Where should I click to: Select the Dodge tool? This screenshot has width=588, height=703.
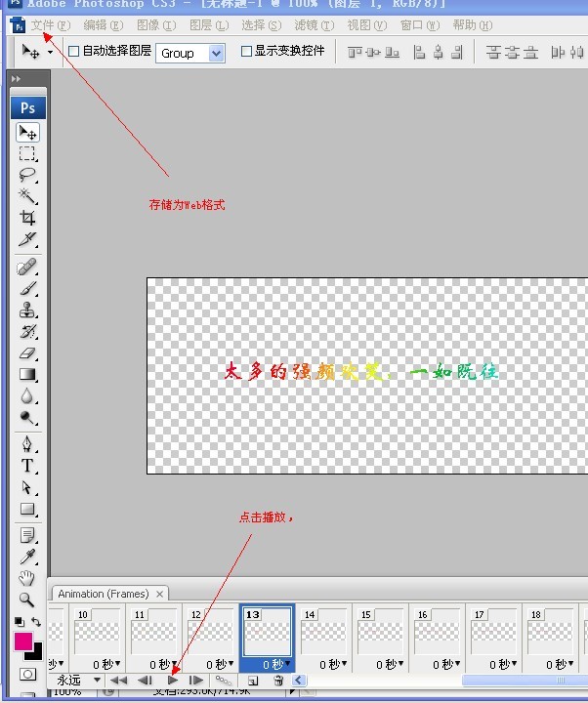click(x=27, y=418)
